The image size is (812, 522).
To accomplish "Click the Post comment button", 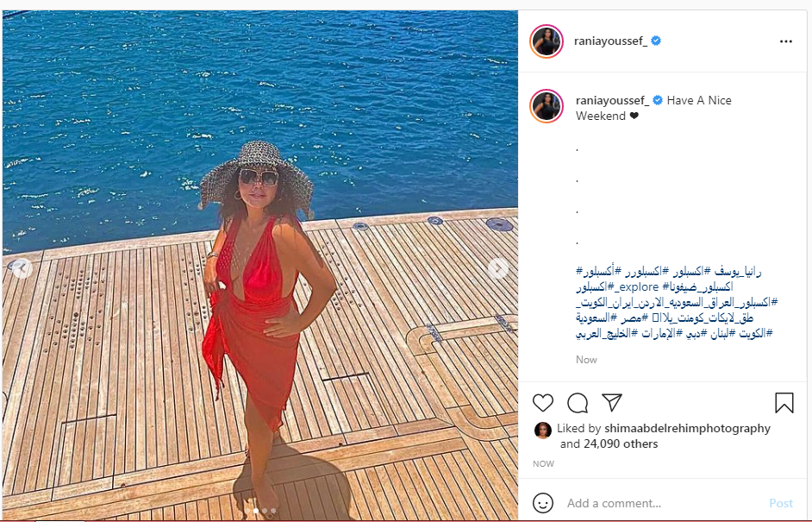I will click(780, 503).
